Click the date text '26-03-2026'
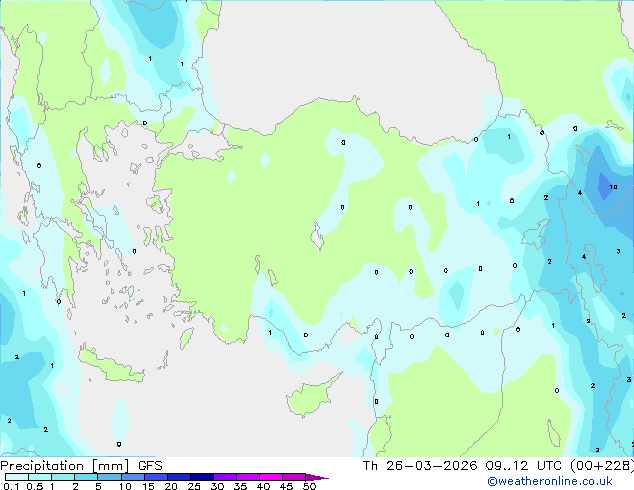The width and height of the screenshot is (634, 490). tap(431, 466)
